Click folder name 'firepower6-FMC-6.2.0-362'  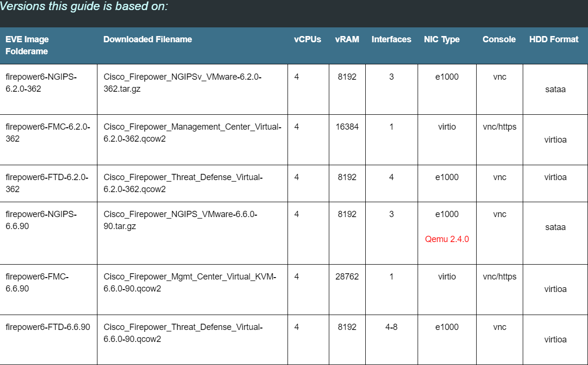(x=48, y=133)
